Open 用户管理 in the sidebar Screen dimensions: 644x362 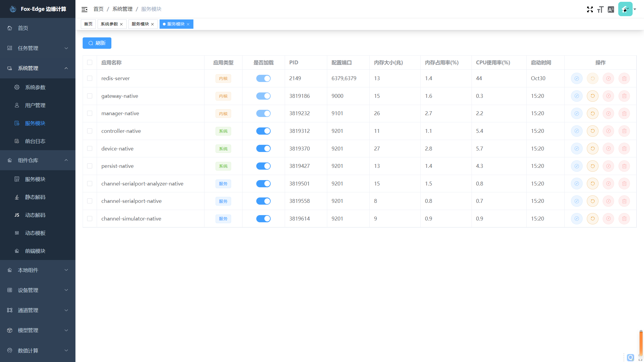click(x=38, y=105)
